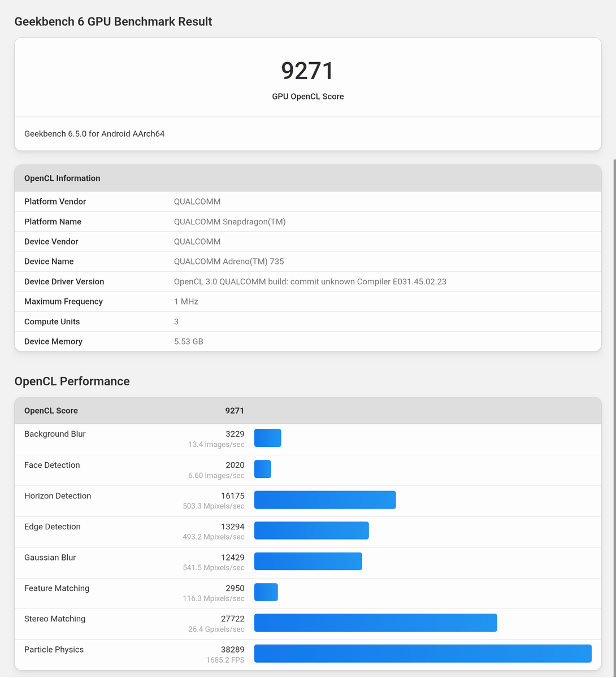
Task: Click the GPU OpenCL Score label
Action: (x=308, y=97)
